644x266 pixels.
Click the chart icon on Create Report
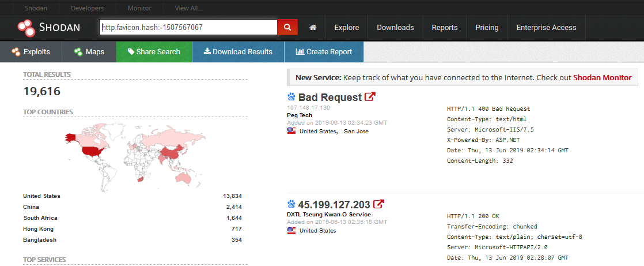pos(300,52)
